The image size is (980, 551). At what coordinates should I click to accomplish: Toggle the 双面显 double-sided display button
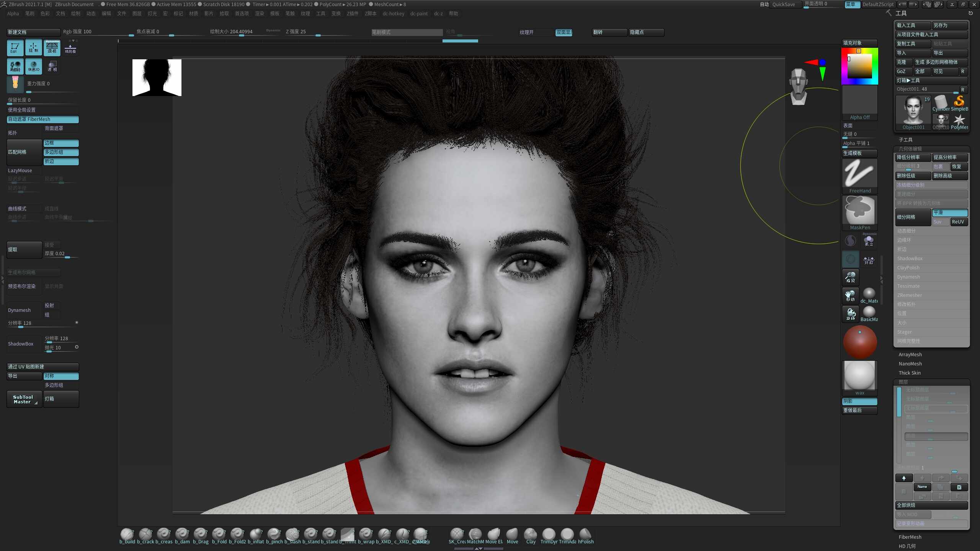coord(564,32)
